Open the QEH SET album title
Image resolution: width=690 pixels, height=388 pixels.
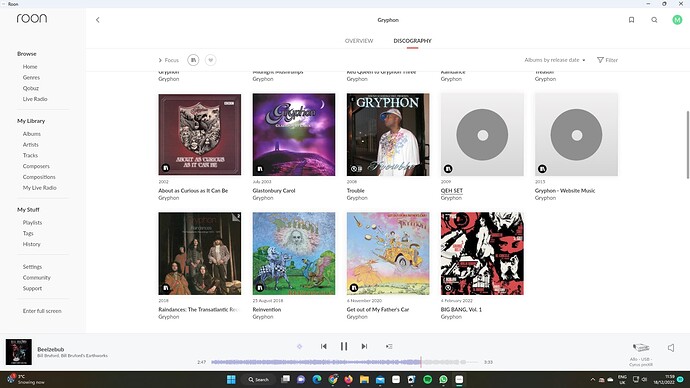click(x=451, y=190)
